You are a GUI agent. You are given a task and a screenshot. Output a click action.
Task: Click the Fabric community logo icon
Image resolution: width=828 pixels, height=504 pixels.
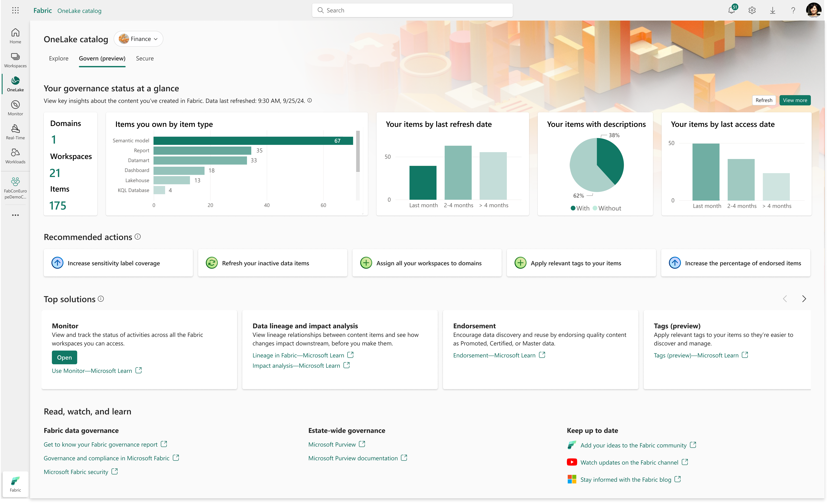coord(572,445)
